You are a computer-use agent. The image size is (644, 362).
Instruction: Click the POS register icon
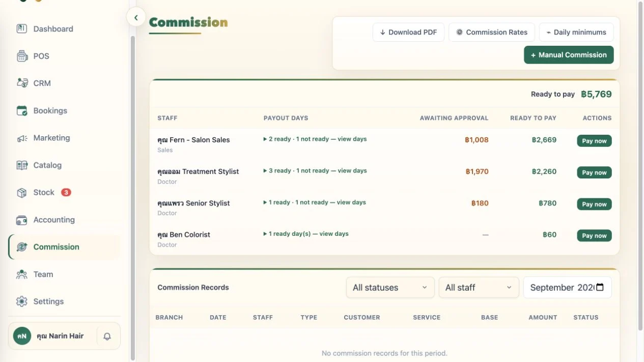click(21, 56)
